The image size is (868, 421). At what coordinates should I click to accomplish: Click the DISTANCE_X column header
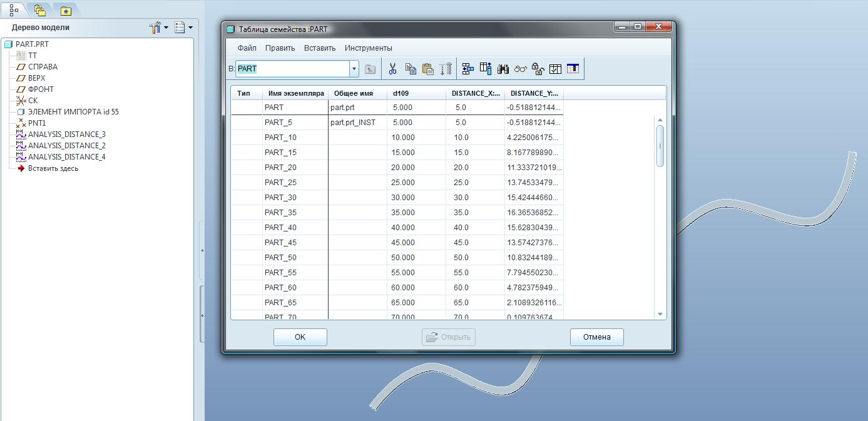pyautogui.click(x=475, y=93)
